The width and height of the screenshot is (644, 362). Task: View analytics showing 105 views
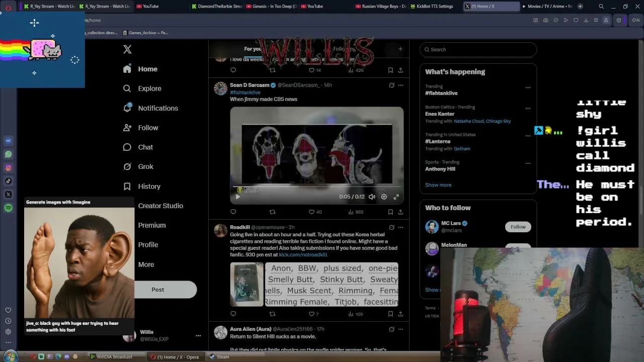tap(356, 314)
